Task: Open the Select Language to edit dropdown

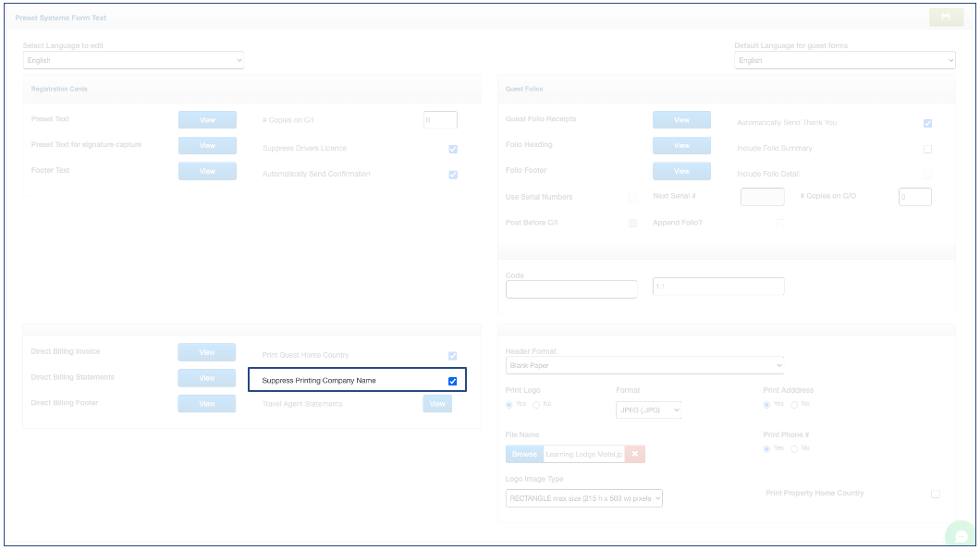Action: [133, 60]
